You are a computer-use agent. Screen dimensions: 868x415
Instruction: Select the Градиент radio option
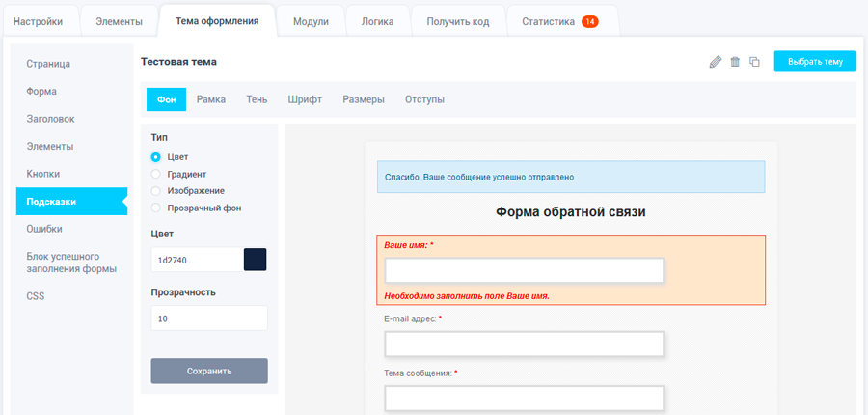tap(156, 174)
